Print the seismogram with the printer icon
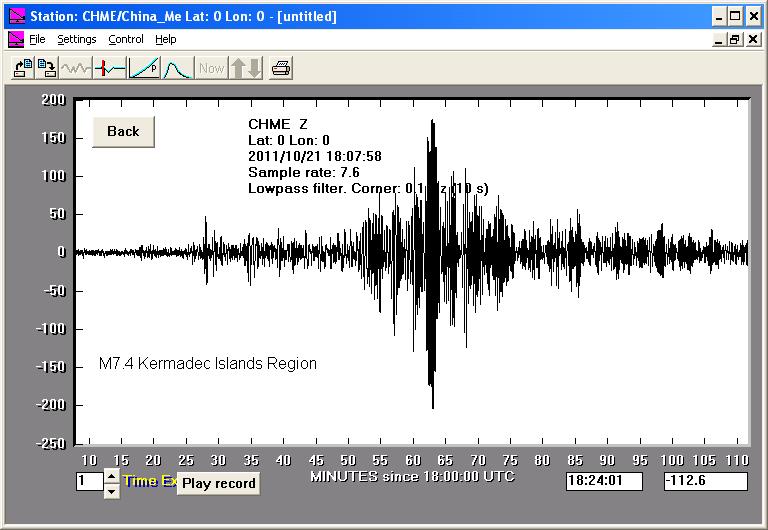Image resolution: width=768 pixels, height=530 pixels. 281,68
